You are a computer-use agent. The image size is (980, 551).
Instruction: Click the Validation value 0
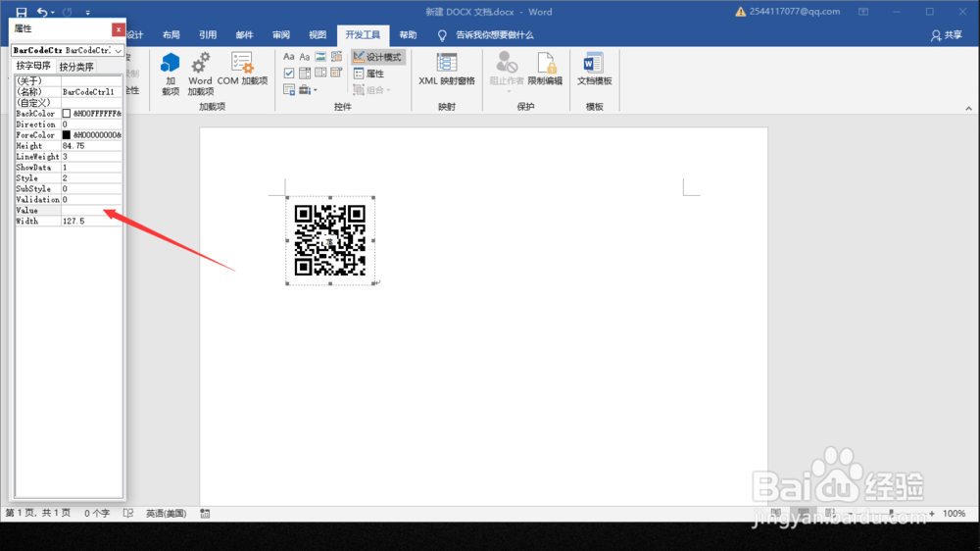[x=91, y=199]
